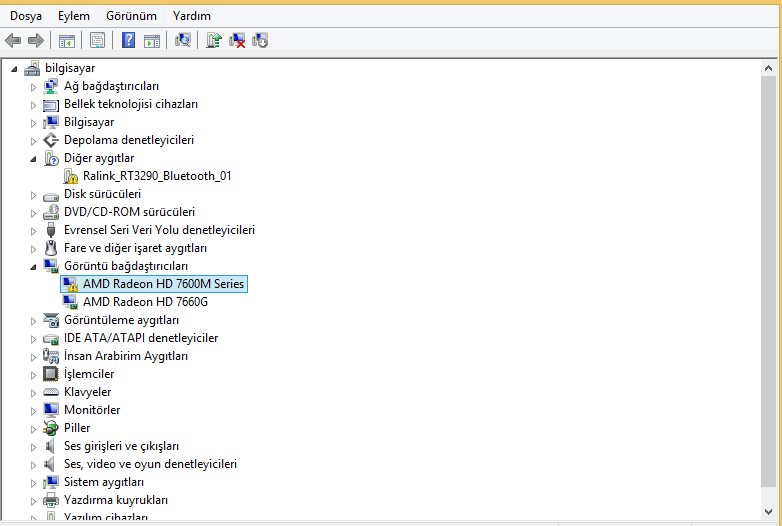Toggle the console tree pane icon
This screenshot has width=782, height=526.
pos(67,40)
